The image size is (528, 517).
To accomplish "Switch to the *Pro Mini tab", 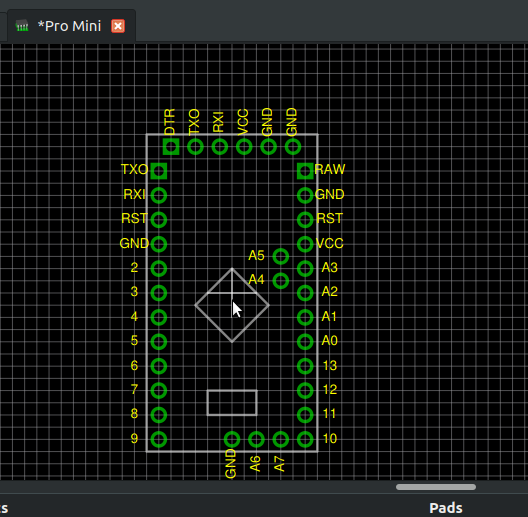I will click(71, 26).
